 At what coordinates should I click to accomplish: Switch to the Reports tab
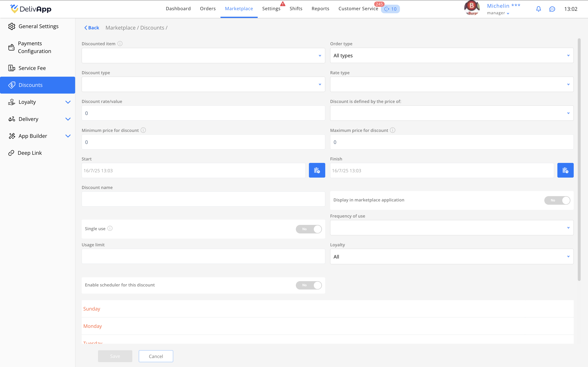(320, 9)
